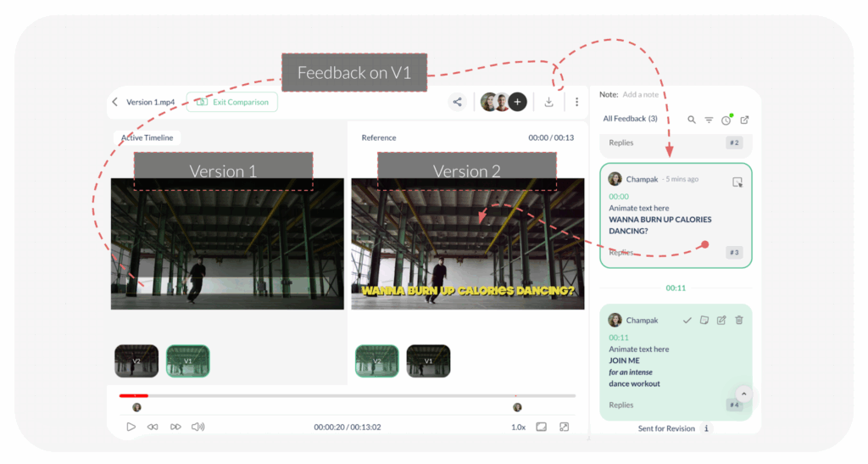Screen dimensions: 868x464
Task: Click collaborator avatars in the header
Action: tap(495, 102)
